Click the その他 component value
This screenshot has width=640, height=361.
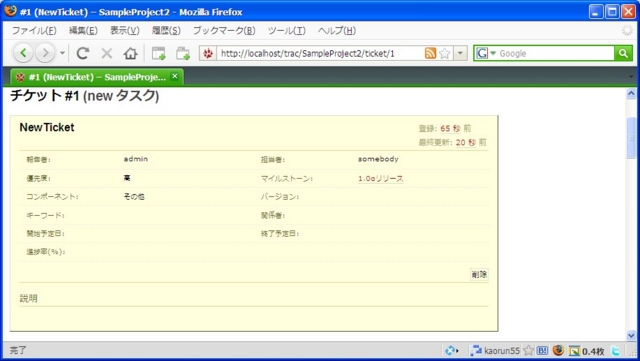coord(134,196)
